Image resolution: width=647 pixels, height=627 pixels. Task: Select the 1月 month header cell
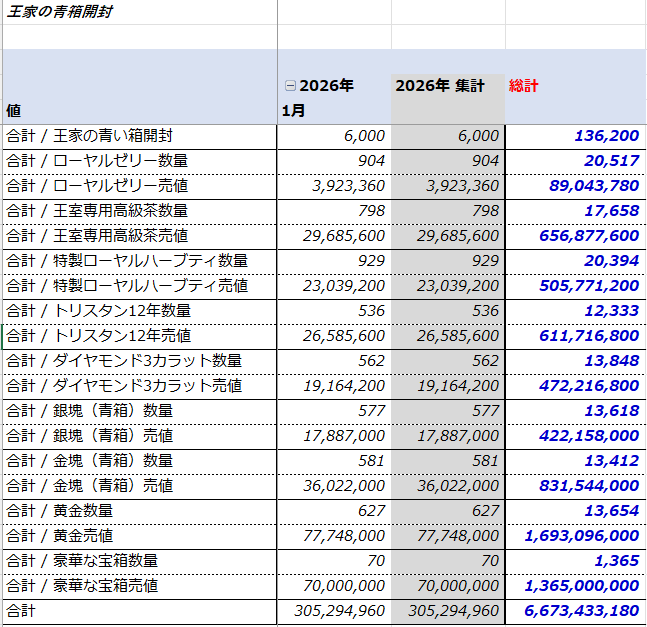[x=294, y=110]
